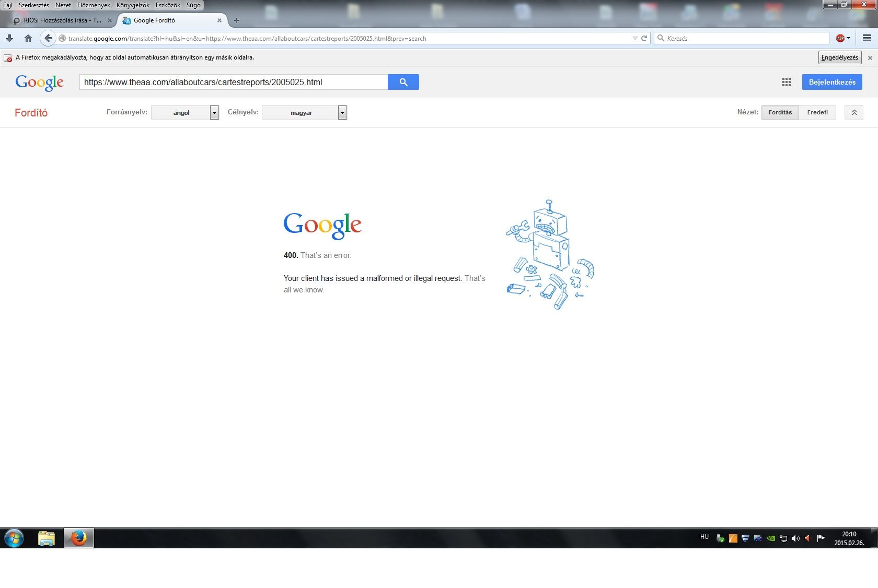Click the broken robot illustration
Screen dimensions: 878x588
coord(550,255)
